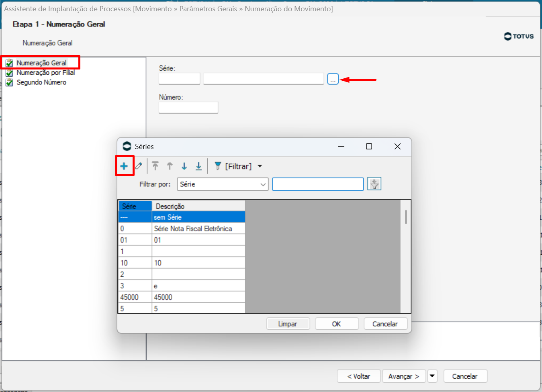Image resolution: width=542 pixels, height=392 pixels.
Task: Select the row whose Série is 5
Action: [x=182, y=308]
